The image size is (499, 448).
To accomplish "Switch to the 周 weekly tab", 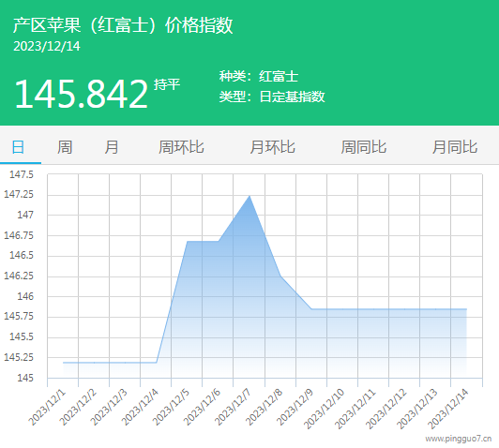I will tap(65, 147).
